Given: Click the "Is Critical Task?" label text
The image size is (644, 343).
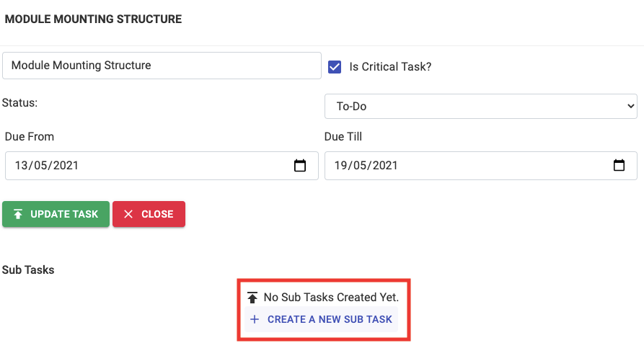Looking at the screenshot, I should click(x=390, y=67).
